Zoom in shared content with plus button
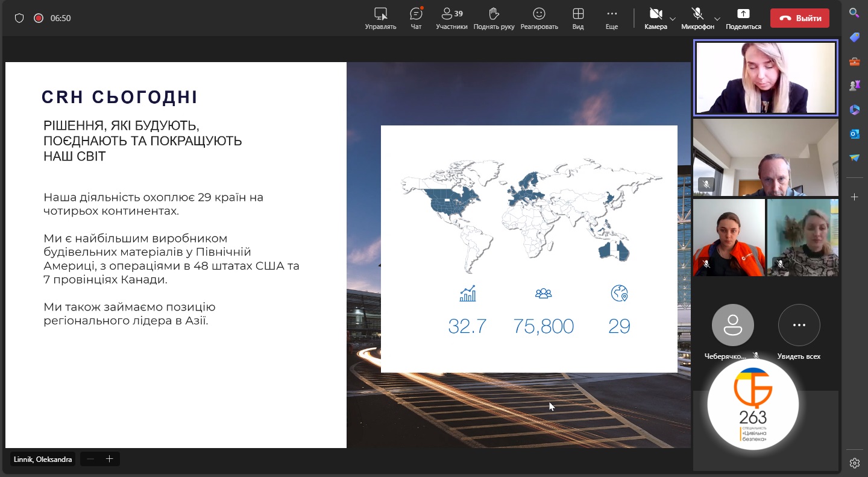 (x=109, y=459)
